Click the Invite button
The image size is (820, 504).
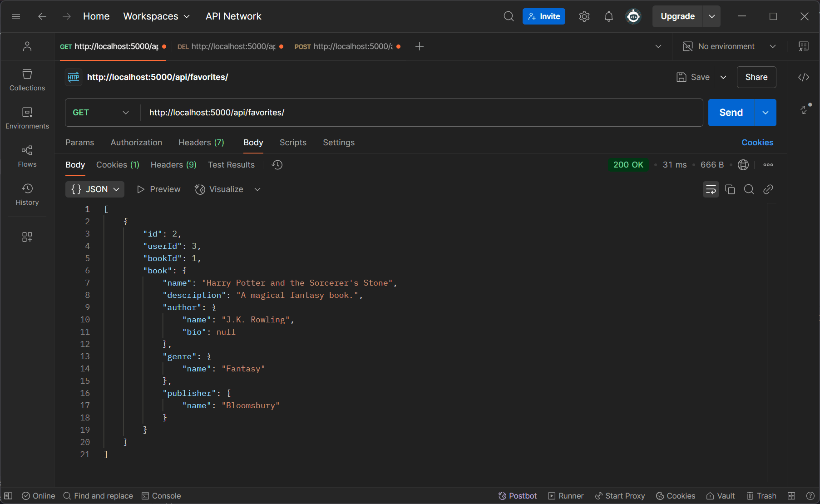click(x=544, y=16)
